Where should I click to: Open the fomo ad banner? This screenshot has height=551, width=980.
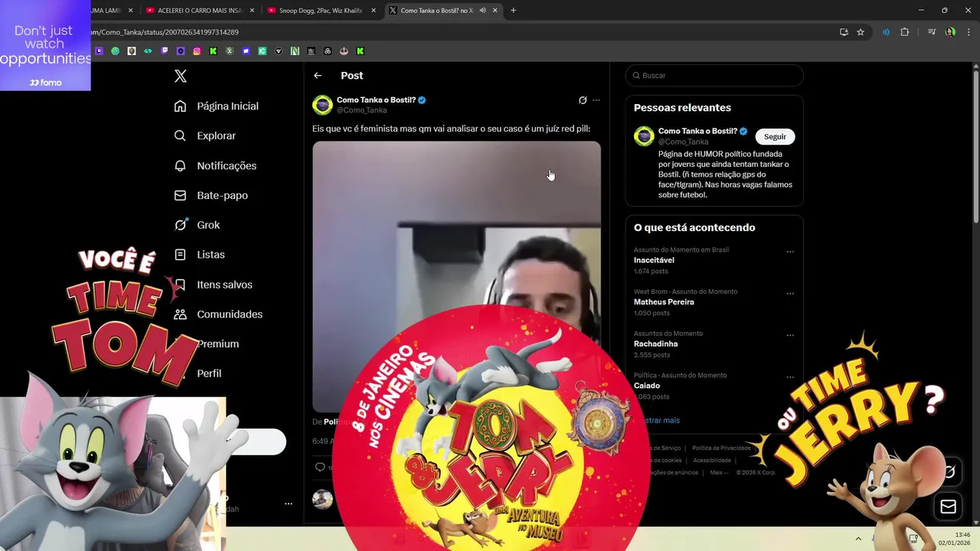tap(45, 45)
